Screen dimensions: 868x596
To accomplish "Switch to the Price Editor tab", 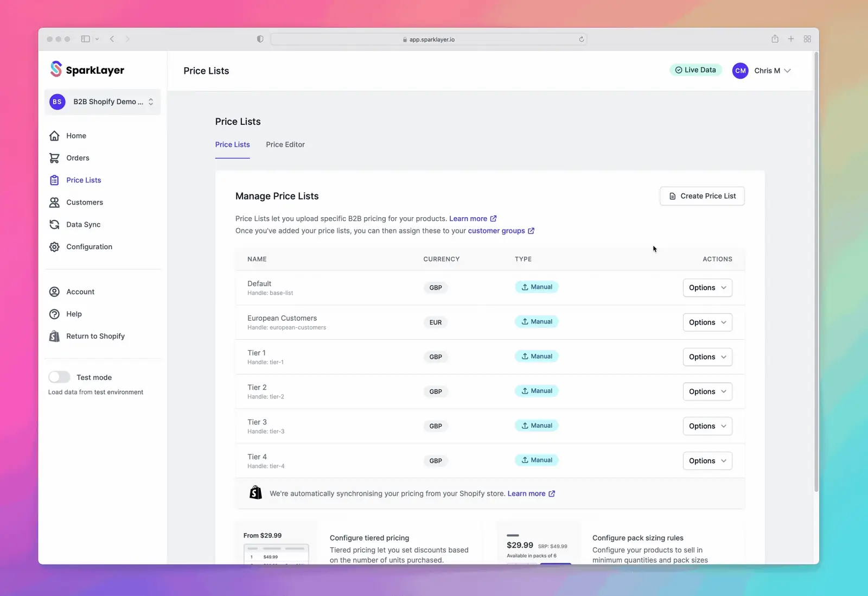I will tap(285, 145).
